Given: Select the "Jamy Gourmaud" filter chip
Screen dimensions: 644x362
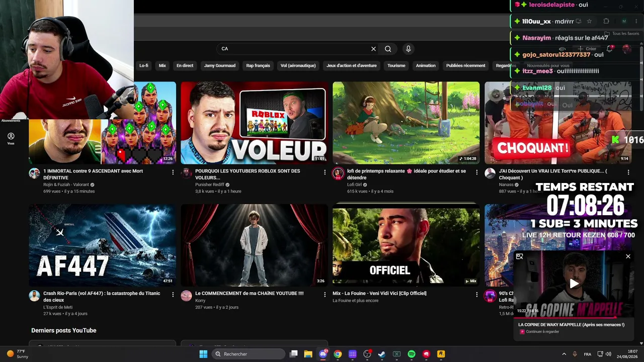Looking at the screenshot, I should tap(220, 65).
